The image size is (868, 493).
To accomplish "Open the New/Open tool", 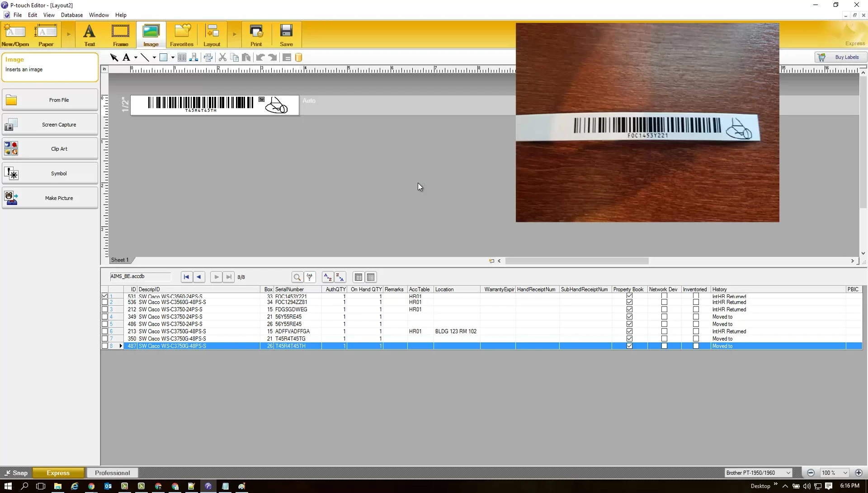I will click(x=15, y=35).
